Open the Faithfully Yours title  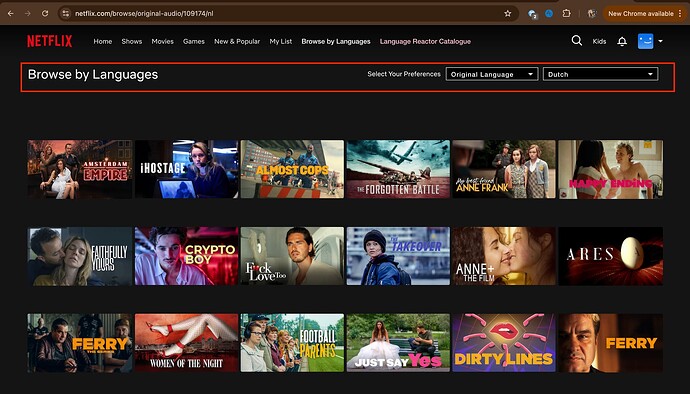(80, 256)
